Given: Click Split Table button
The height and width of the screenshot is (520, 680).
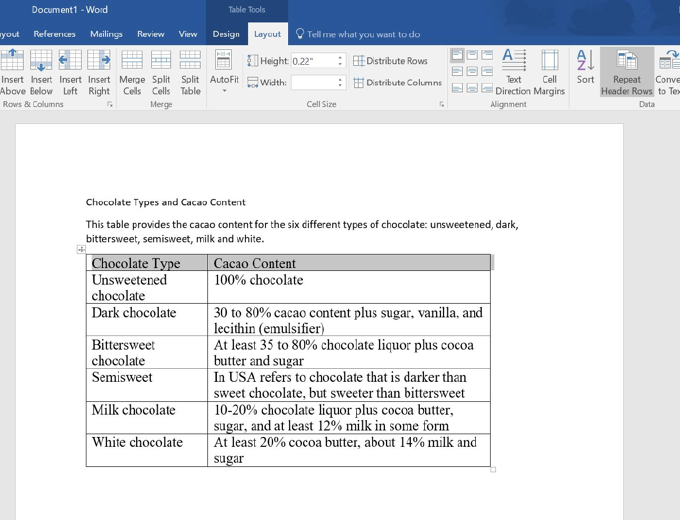Looking at the screenshot, I should 190,72.
